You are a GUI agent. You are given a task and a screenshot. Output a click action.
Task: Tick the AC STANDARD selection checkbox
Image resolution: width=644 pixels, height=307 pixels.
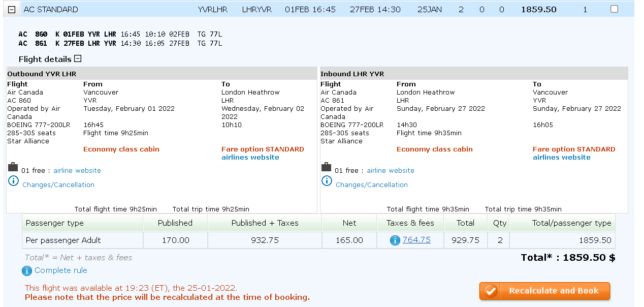coord(614,9)
